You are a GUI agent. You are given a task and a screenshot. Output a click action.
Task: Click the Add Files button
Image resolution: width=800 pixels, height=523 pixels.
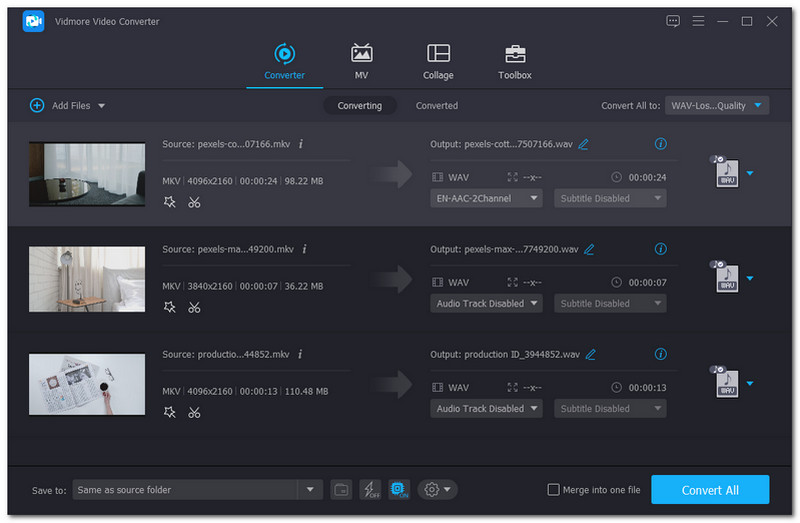pos(68,105)
